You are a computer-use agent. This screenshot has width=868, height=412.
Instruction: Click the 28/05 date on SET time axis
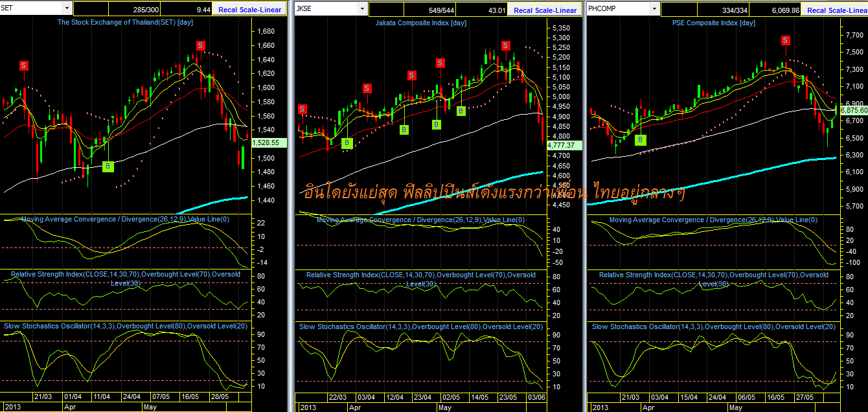click(220, 396)
